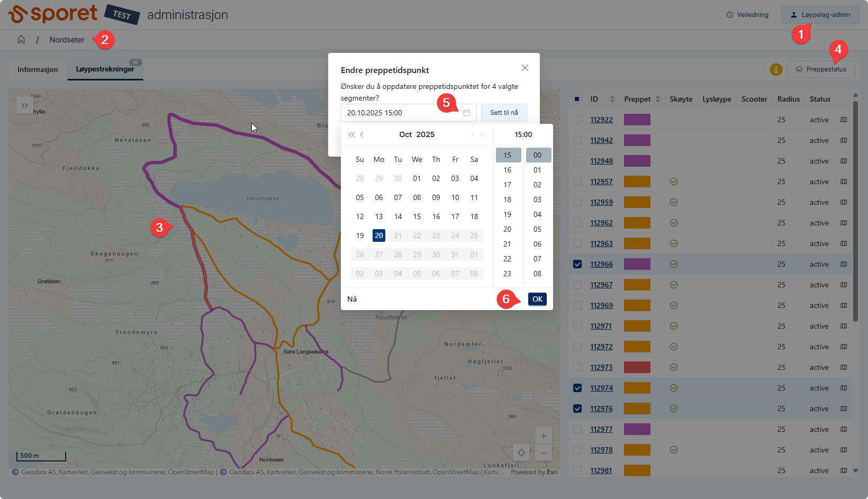Open the Løypelag-admin user menu

pos(820,15)
